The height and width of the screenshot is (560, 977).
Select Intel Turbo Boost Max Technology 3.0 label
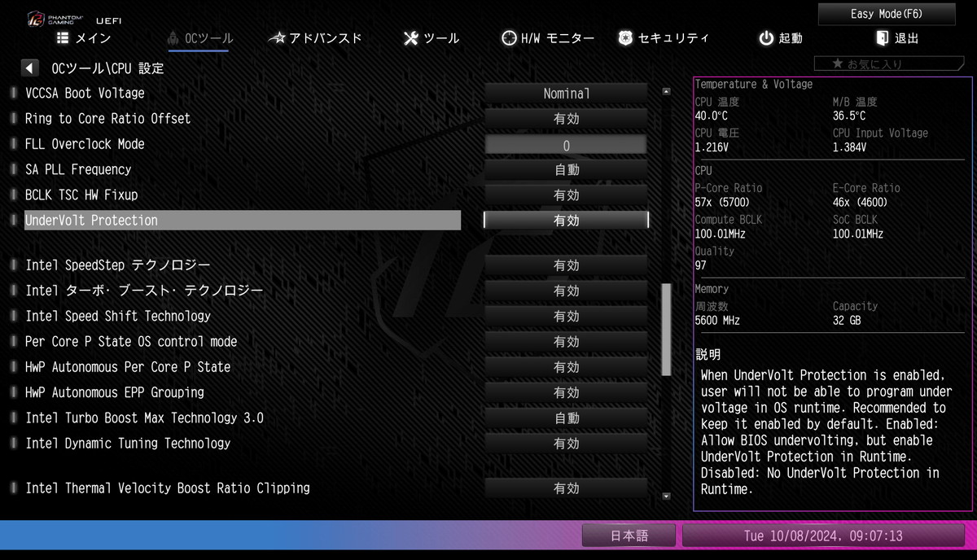144,418
